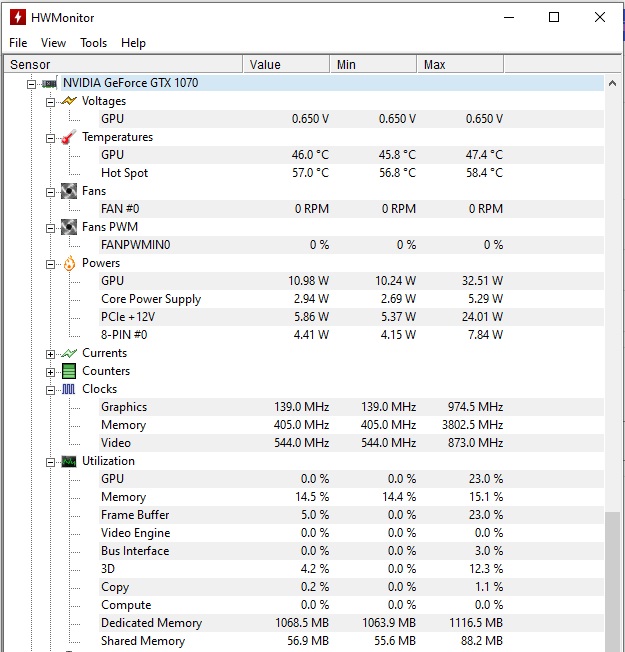The height and width of the screenshot is (652, 625).
Task: Click the Sensor column header
Action: [124, 64]
